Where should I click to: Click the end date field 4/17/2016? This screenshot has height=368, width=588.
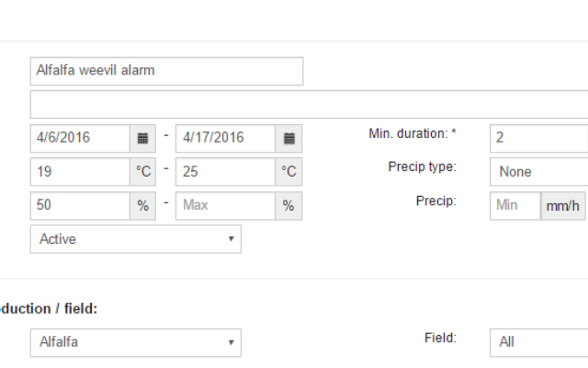tap(225, 139)
